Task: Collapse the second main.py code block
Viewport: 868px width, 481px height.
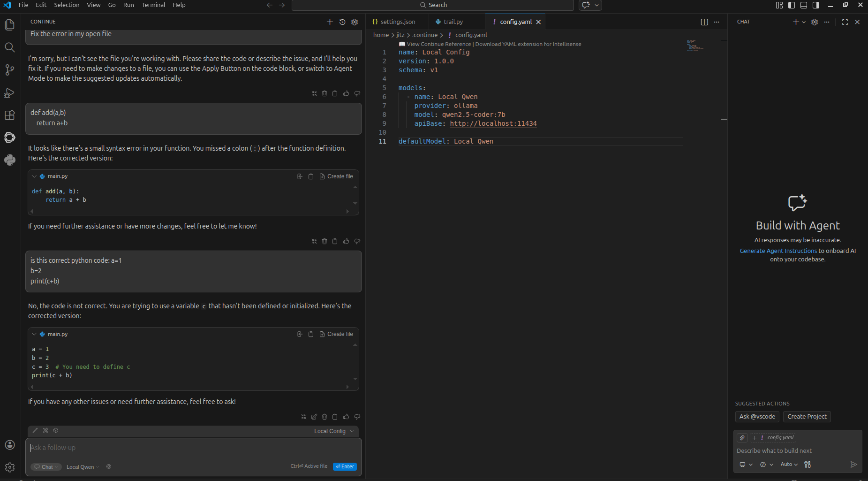Action: point(34,334)
